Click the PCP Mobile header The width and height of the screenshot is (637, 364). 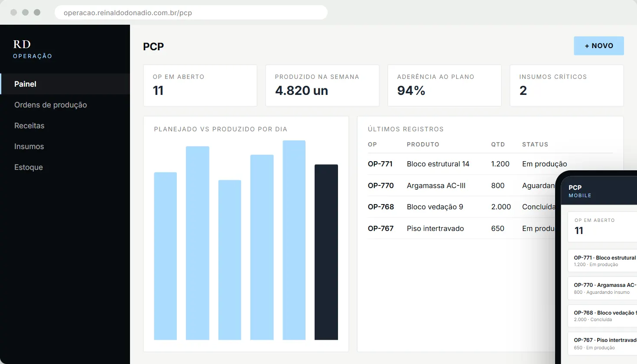(x=598, y=191)
